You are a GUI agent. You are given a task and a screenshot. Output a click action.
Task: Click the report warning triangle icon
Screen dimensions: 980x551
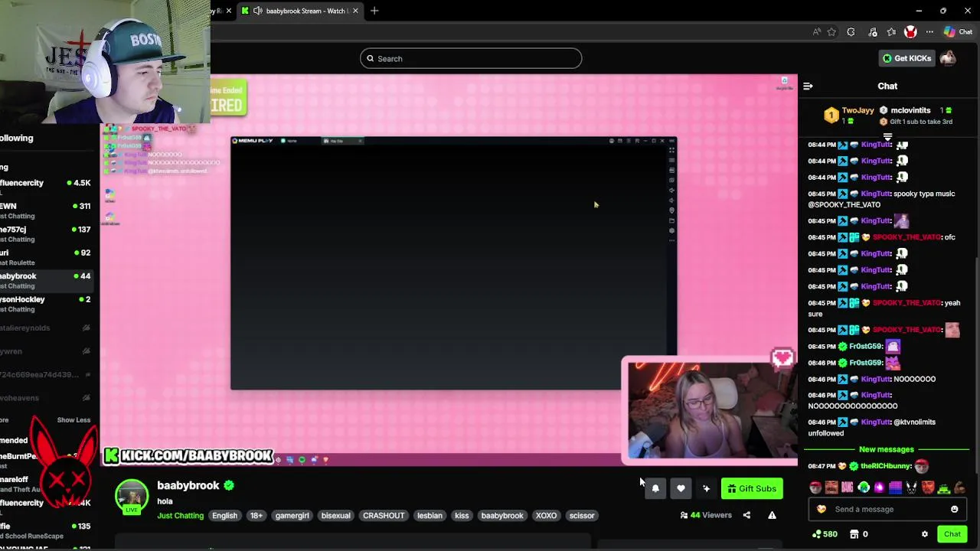[772, 515]
